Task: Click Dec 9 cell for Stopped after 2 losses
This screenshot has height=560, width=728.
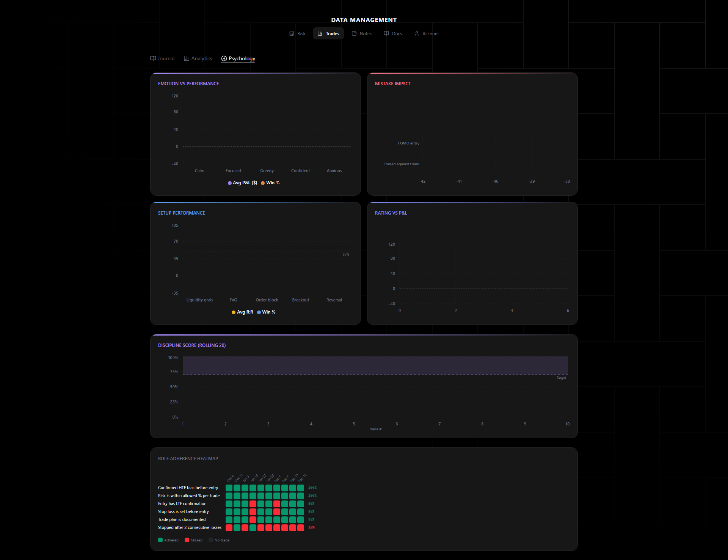Action: coord(229,528)
